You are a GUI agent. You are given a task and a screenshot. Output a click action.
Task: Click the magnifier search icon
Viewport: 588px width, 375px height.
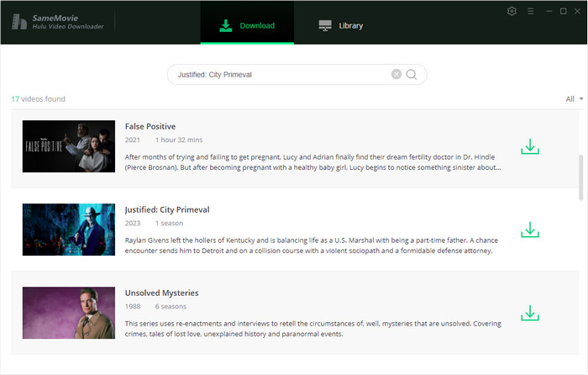coord(412,74)
